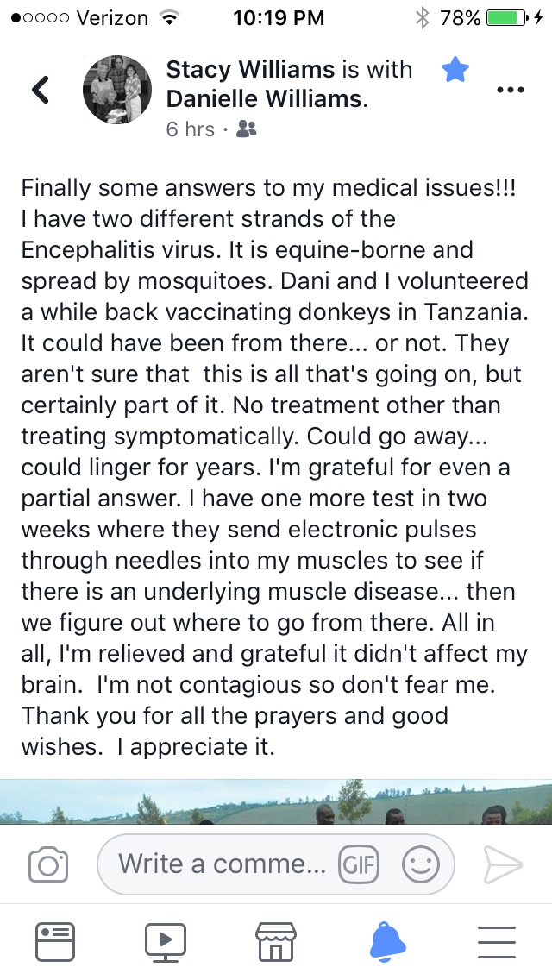Tap the back arrow chevron
Image resolution: width=552 pixels, height=980 pixels.
point(41,89)
